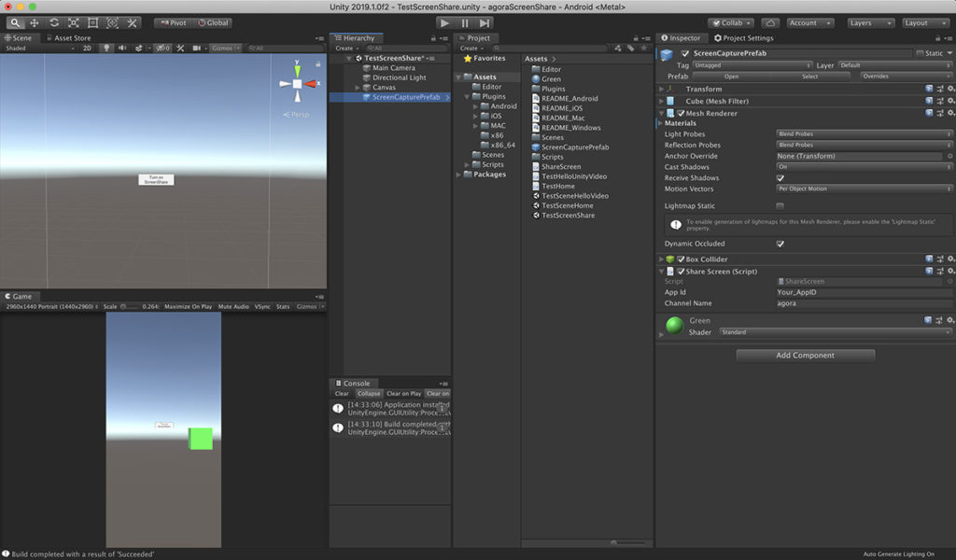The width and height of the screenshot is (956, 560).
Task: Click the Channel Name input field
Action: (x=864, y=303)
